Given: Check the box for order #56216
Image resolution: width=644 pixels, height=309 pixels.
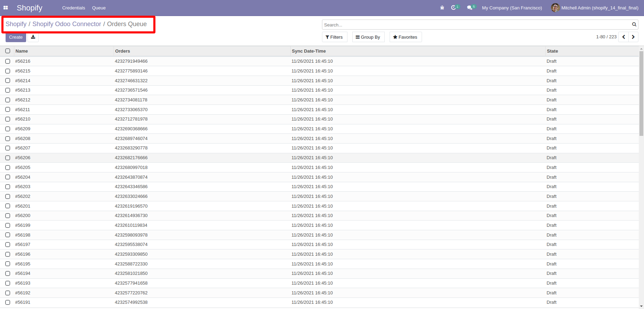Looking at the screenshot, I should point(8,61).
